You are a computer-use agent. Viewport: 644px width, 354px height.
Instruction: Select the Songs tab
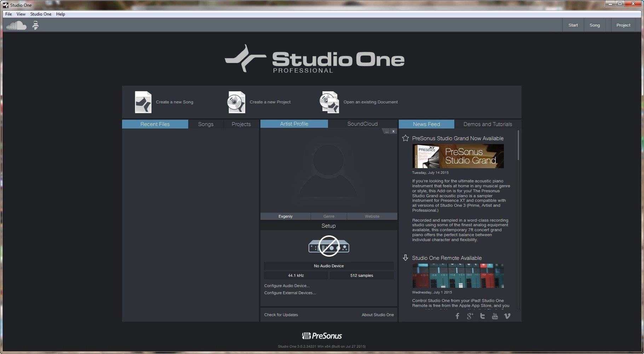206,124
